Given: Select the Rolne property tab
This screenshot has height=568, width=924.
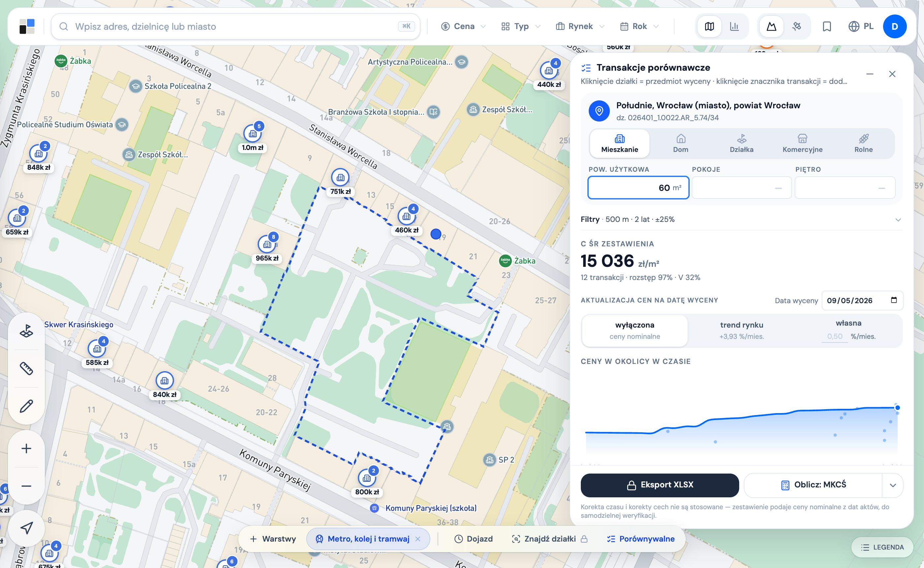Looking at the screenshot, I should point(864,144).
